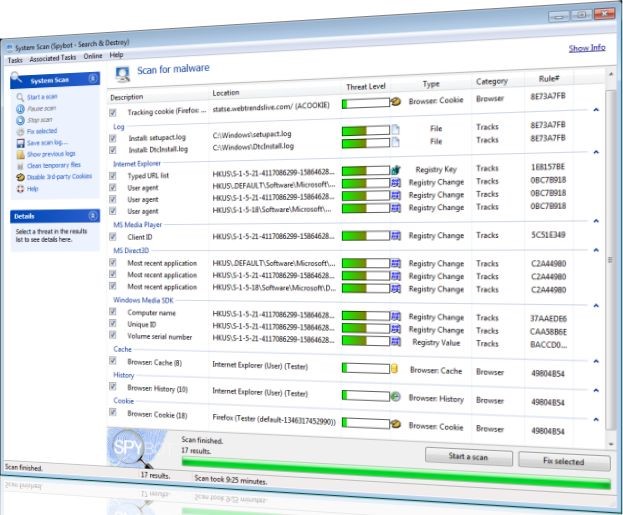This screenshot has width=623, height=515.
Task: Click the Stop scan sidebar icon
Action: coord(20,120)
